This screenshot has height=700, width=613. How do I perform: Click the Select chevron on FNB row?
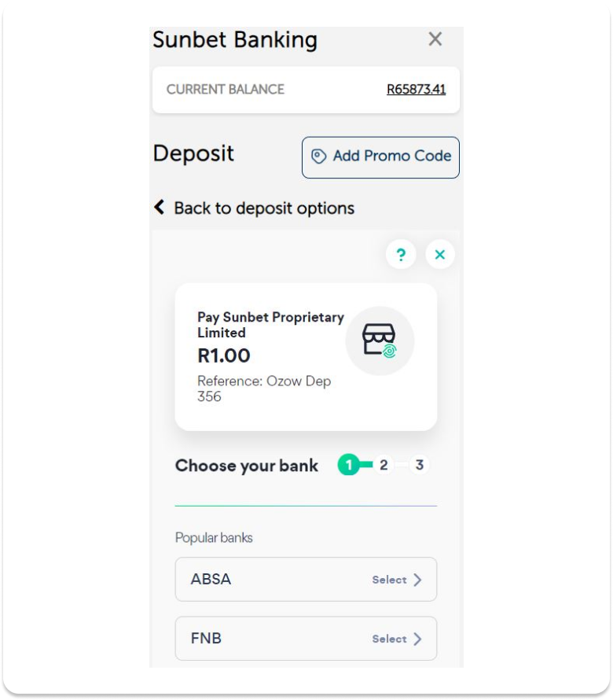pos(417,639)
